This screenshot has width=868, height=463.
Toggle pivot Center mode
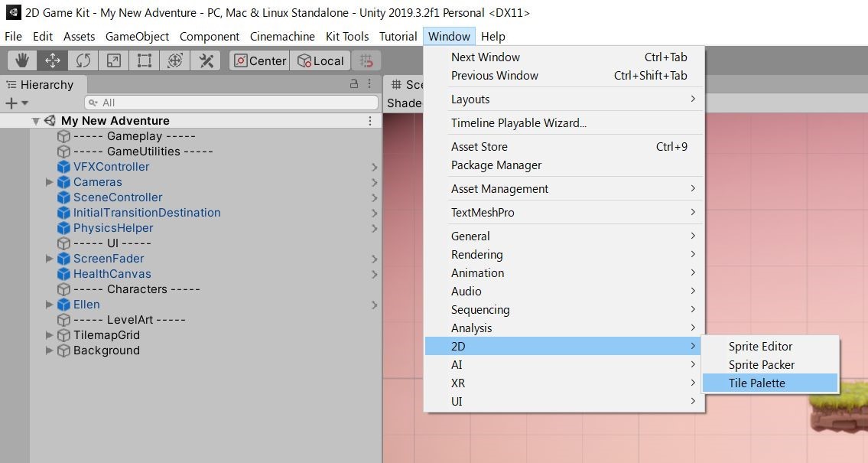(x=259, y=60)
